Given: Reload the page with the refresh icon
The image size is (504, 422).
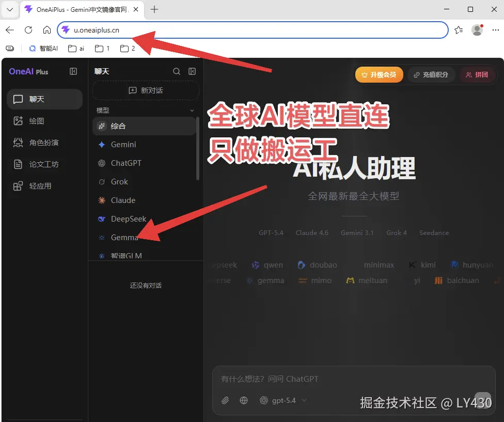Looking at the screenshot, I should (28, 30).
